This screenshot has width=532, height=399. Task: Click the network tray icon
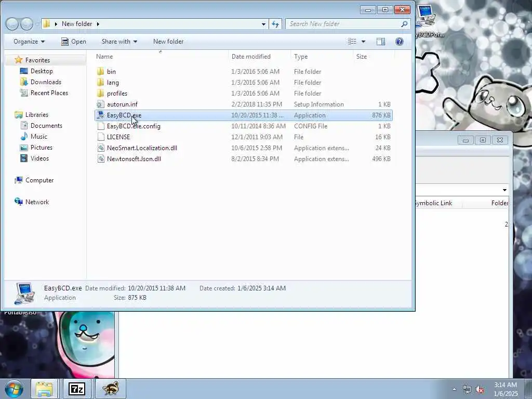(467, 390)
